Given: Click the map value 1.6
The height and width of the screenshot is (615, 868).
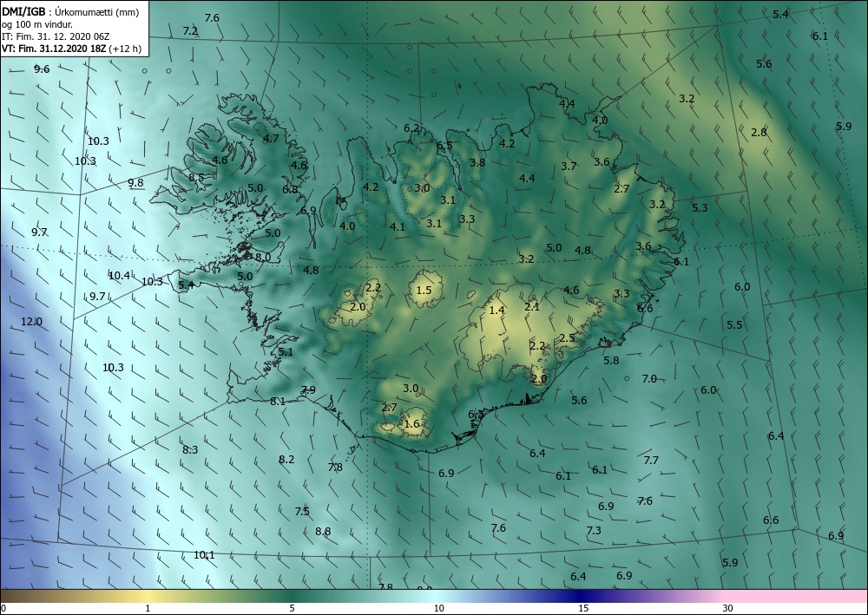Looking at the screenshot, I should tap(411, 424).
